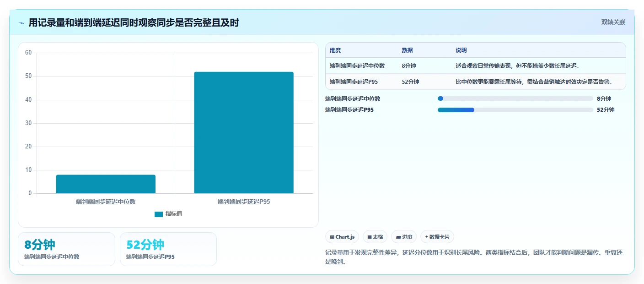Viewport: 644px width, 284px height.
Task: Click the icon inside the Chart.js tag
Action: point(332,237)
